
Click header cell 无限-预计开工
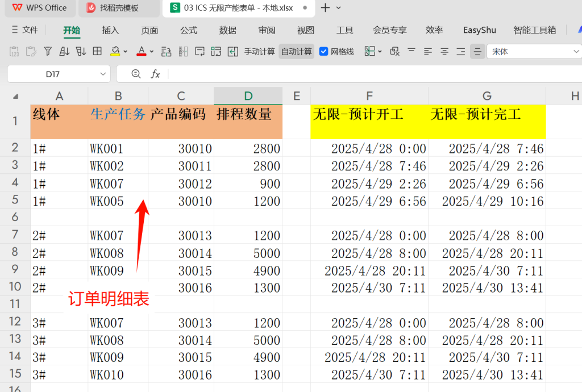tap(369, 122)
